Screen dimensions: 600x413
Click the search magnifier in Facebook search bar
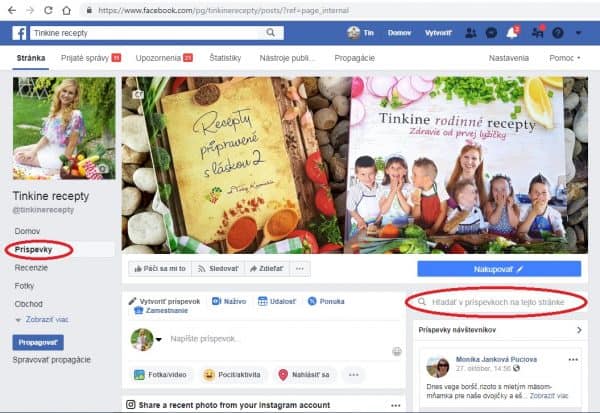coord(271,33)
